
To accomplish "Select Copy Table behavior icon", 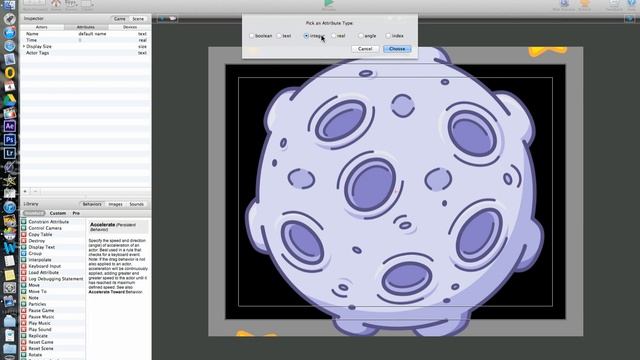I will pyautogui.click(x=24, y=234).
